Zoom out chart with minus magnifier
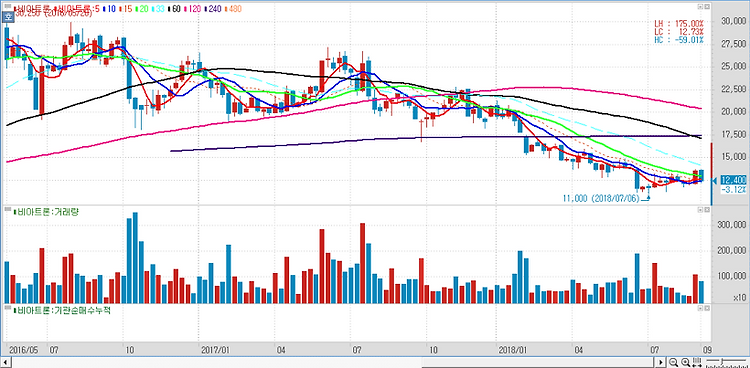The width and height of the screenshot is (750, 368). click(673, 362)
